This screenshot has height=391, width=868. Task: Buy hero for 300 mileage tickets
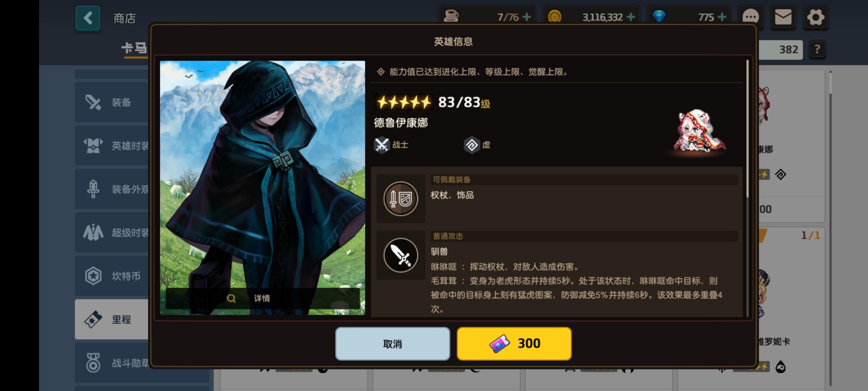pos(514,344)
